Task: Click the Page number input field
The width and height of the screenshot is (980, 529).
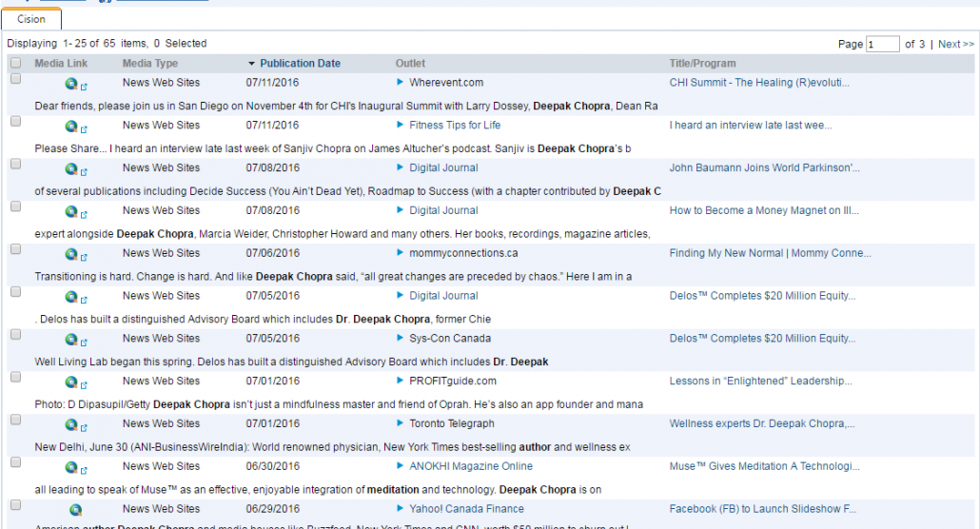Action: 883,44
